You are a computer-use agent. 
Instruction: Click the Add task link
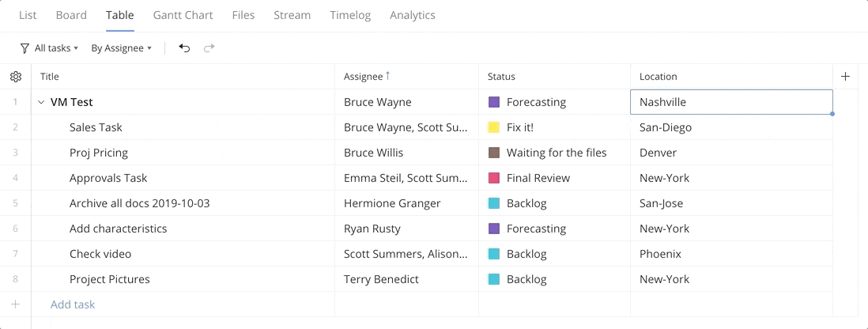click(x=73, y=304)
